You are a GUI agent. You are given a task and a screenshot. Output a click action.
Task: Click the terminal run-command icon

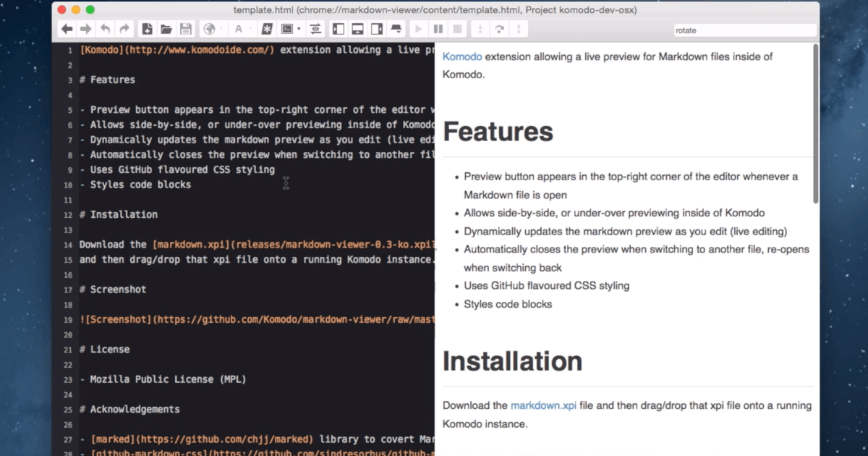point(287,29)
